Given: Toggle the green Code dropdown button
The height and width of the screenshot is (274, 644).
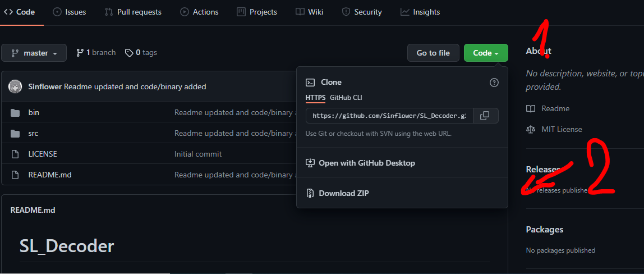Looking at the screenshot, I should pos(486,53).
